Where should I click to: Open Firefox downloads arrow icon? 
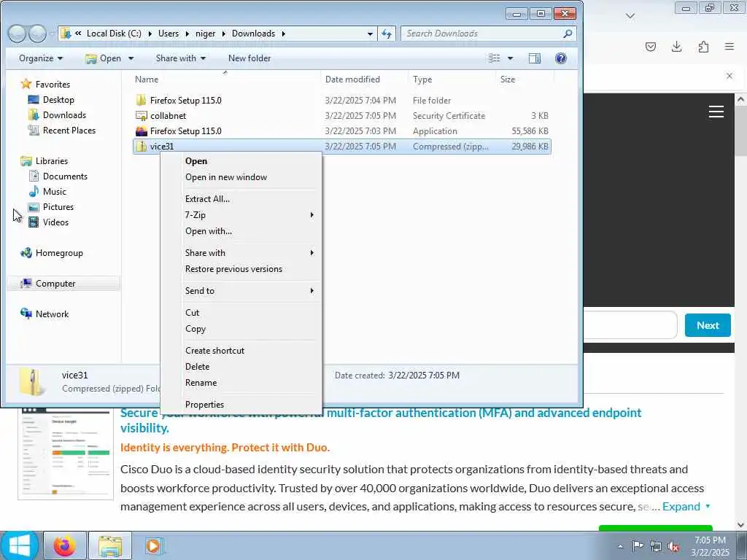676,47
